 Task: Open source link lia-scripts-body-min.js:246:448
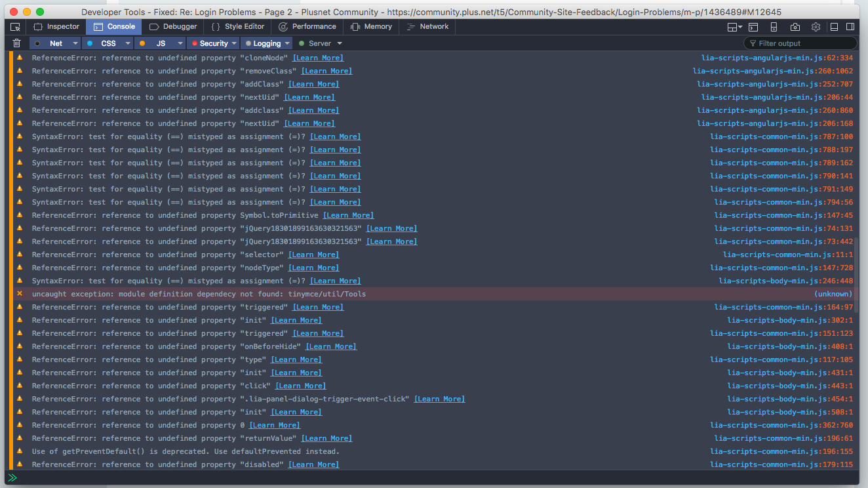(x=785, y=281)
